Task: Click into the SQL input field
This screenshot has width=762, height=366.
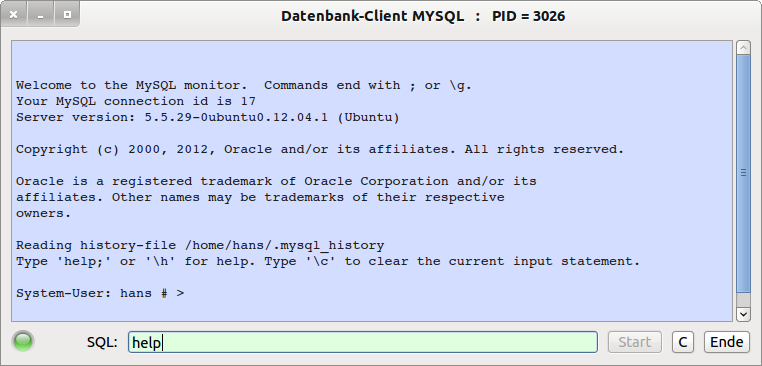Action: point(363,342)
